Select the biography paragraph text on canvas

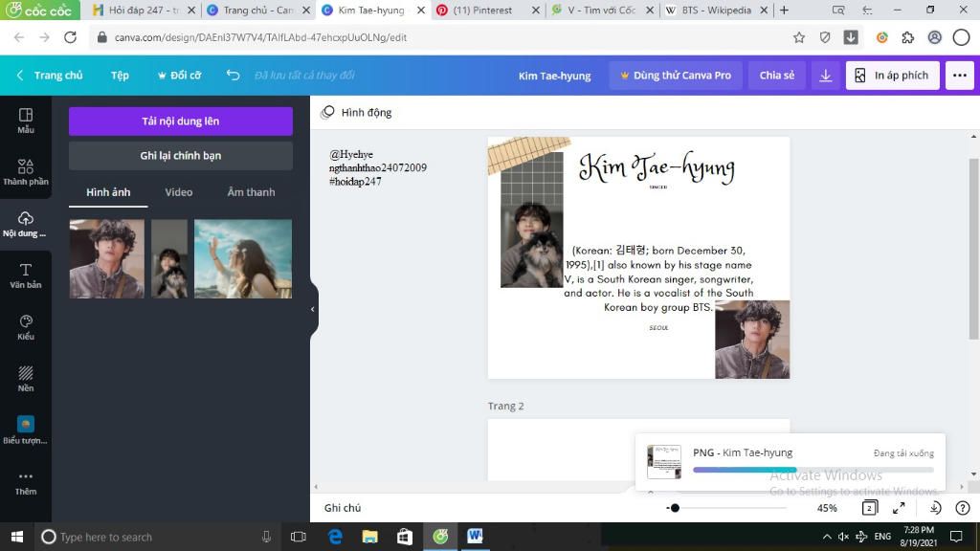pyautogui.click(x=658, y=278)
